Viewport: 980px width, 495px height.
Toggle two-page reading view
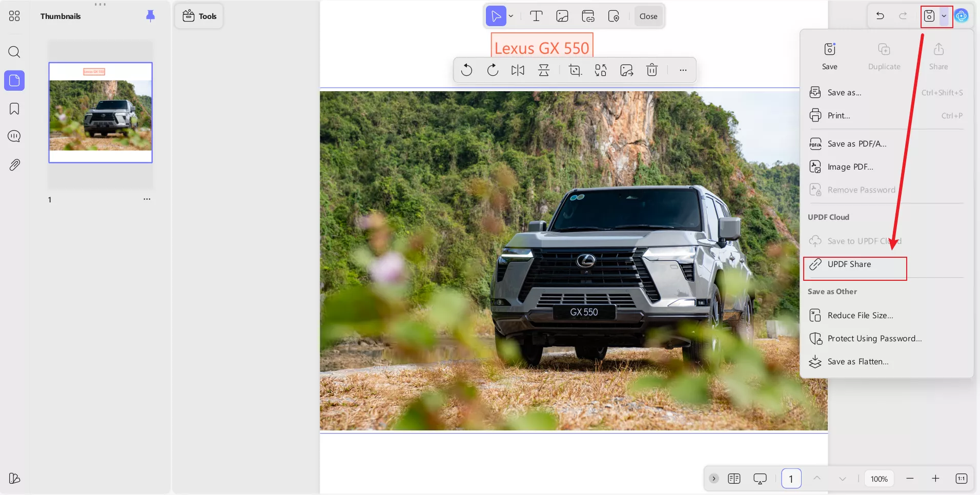(734, 478)
